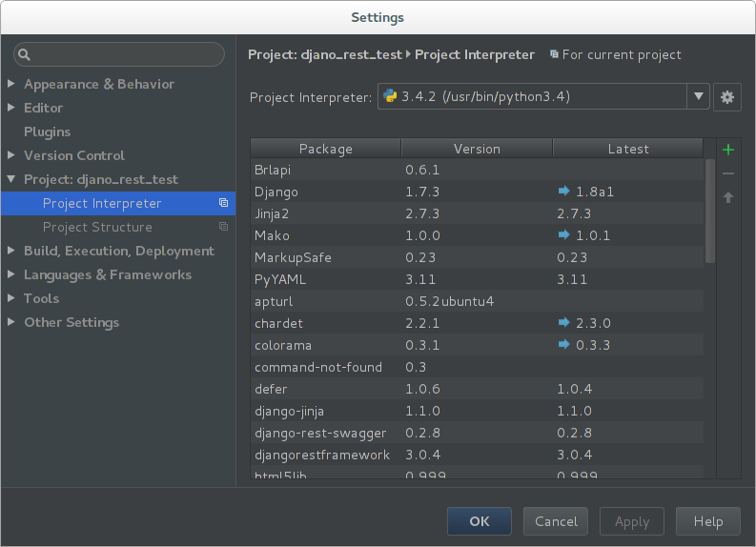Select Project Interpreter in sidebar
This screenshot has width=756, height=547.
pyautogui.click(x=118, y=203)
